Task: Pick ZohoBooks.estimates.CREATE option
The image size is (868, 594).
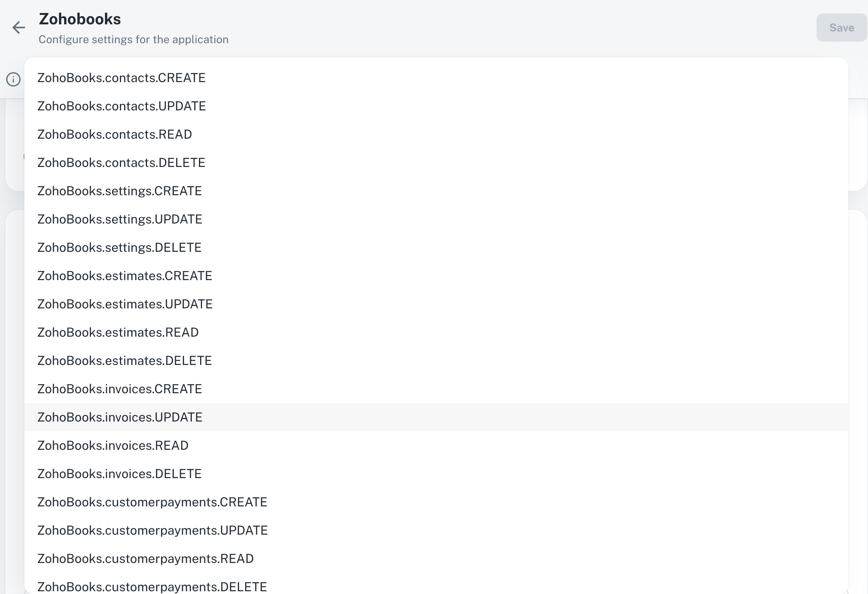Action: (124, 275)
